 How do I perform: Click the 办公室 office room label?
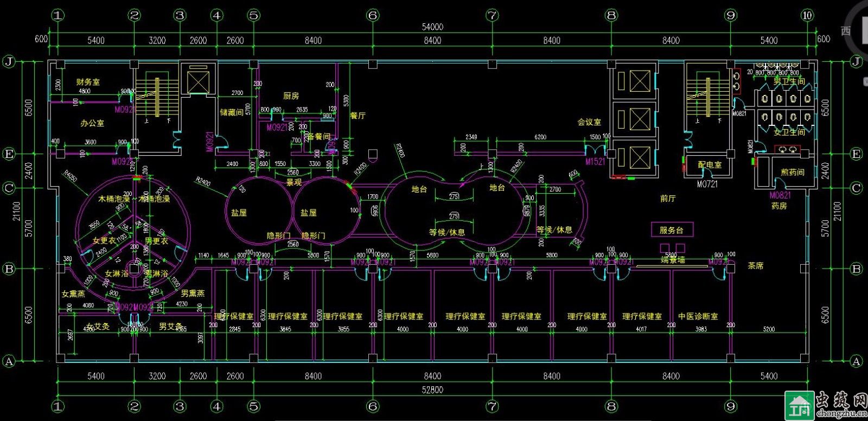(x=92, y=123)
